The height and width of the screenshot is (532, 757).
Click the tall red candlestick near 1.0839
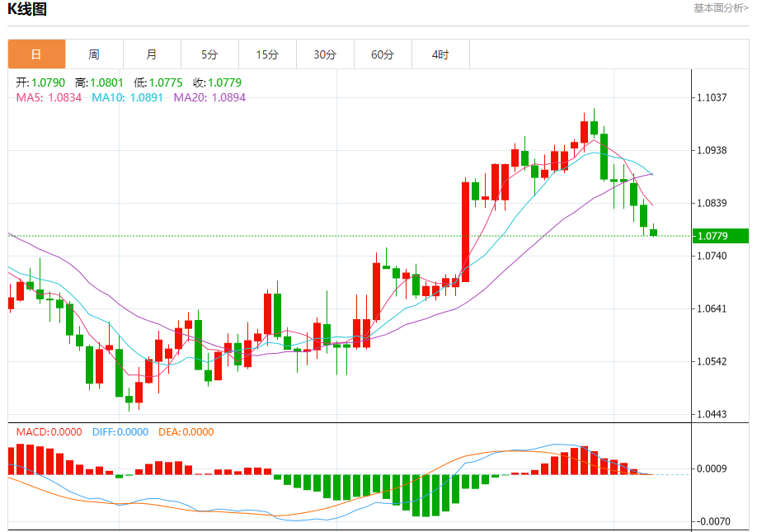click(x=465, y=232)
